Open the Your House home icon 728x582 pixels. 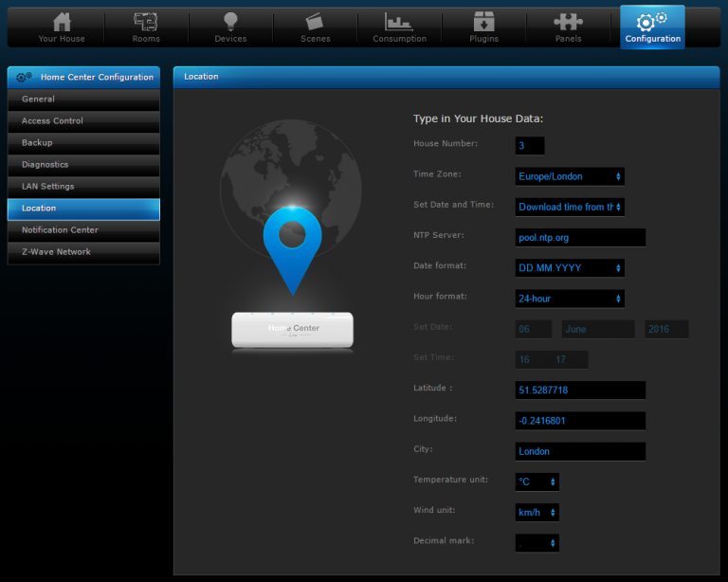62,22
